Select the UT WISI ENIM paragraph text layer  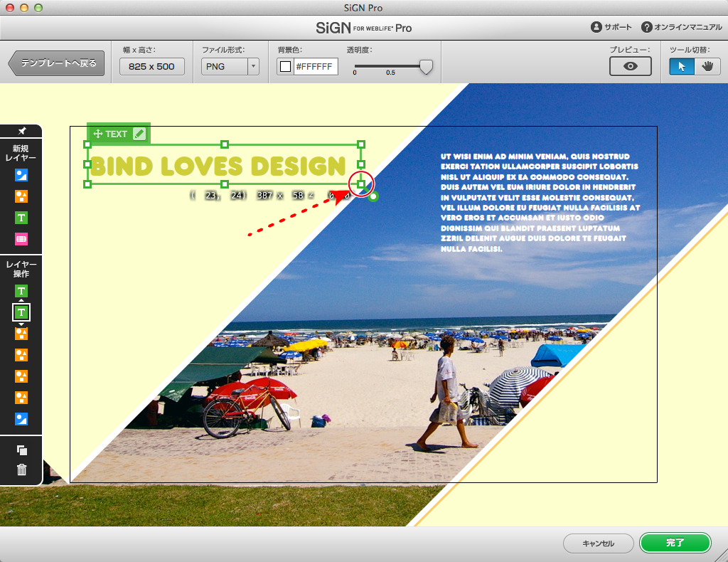(540, 203)
